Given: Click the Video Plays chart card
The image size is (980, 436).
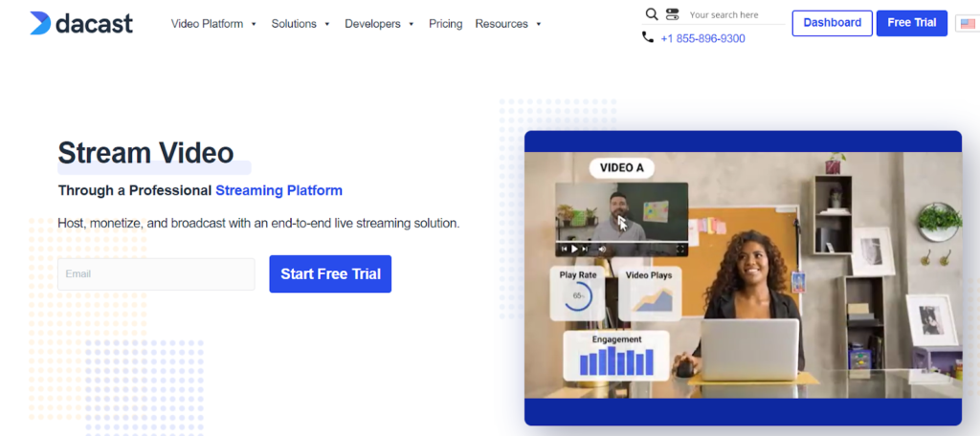Looking at the screenshot, I should [650, 293].
